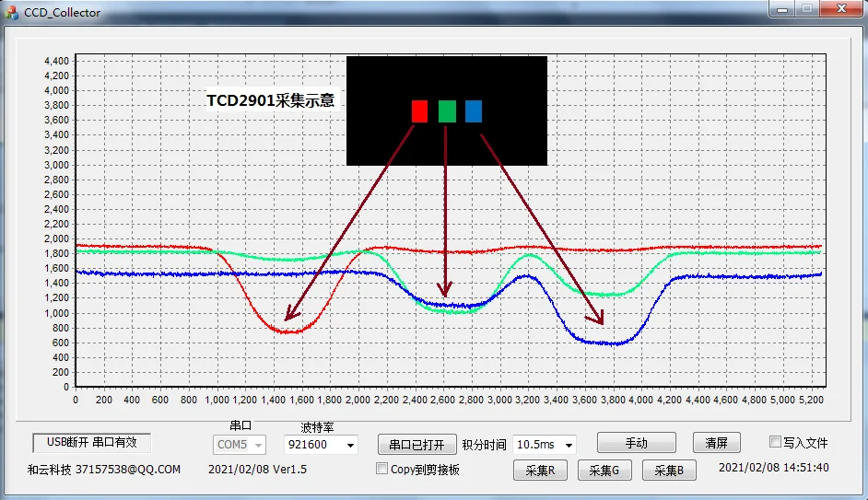Screen dimensions: 868x500
Task: Enable the 写入文件 write to file checkbox
Action: point(775,441)
